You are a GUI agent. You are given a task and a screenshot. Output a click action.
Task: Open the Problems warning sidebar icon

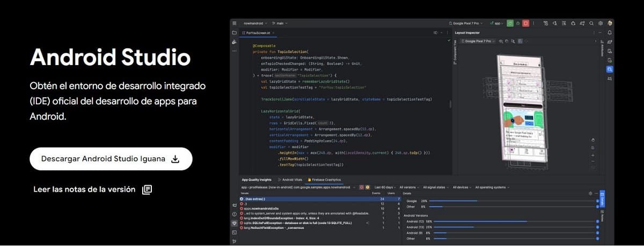coord(235,214)
